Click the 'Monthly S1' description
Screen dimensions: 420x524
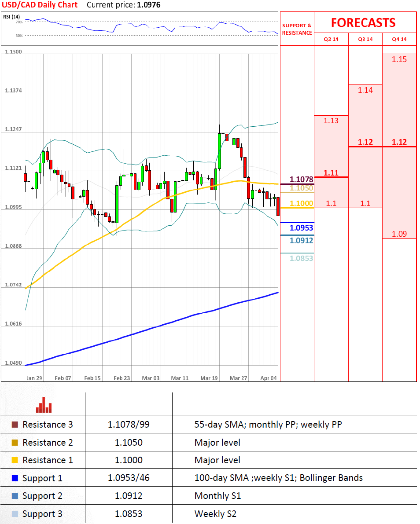[217, 496]
